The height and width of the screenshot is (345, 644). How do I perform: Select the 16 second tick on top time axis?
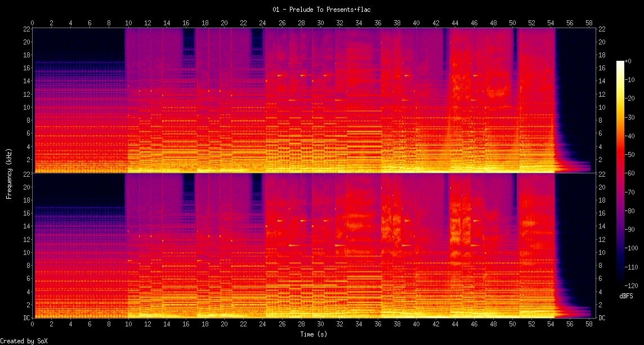click(186, 23)
